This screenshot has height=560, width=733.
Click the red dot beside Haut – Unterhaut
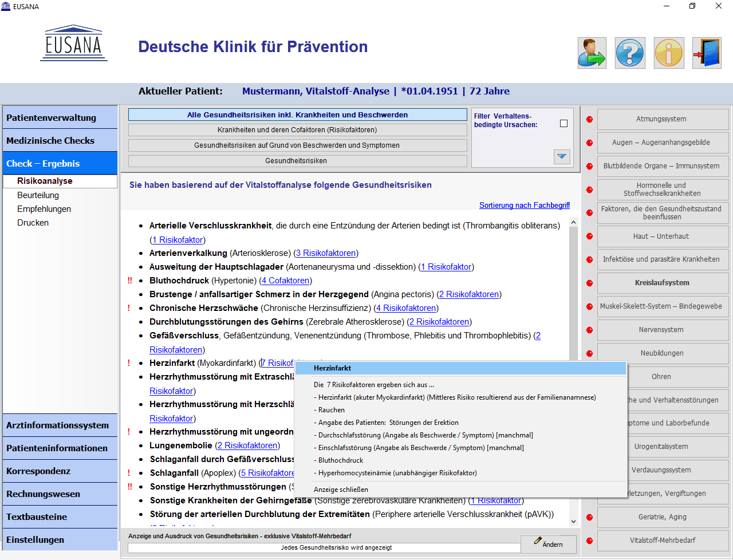pos(589,236)
